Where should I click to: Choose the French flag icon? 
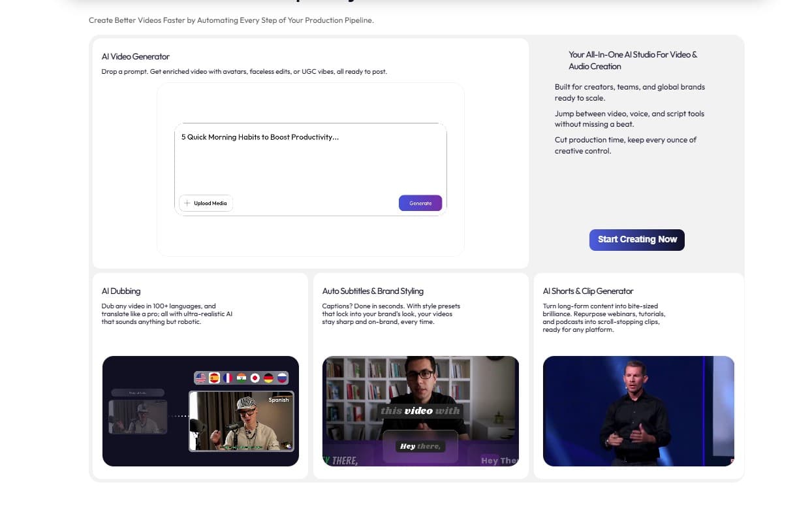point(228,378)
